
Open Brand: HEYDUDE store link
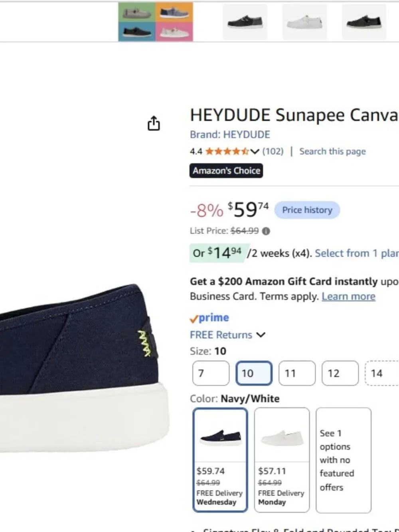230,134
